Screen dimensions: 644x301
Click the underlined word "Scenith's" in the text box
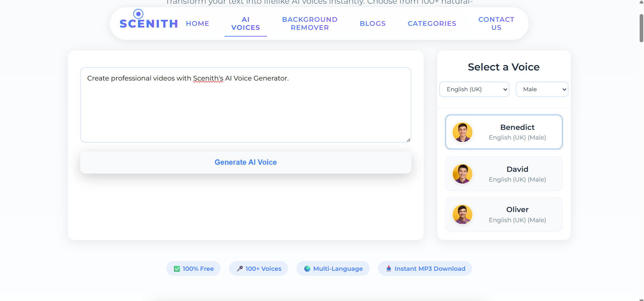(x=208, y=78)
